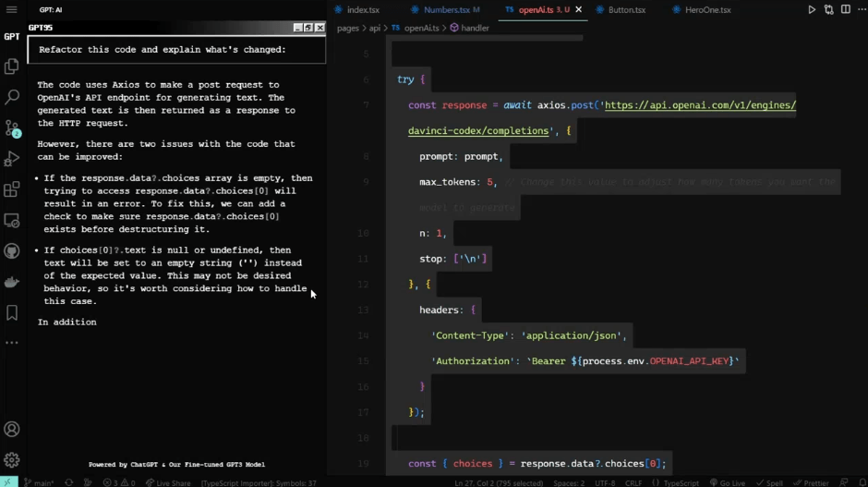Switch to the Numbers.tsx tab

click(446, 10)
